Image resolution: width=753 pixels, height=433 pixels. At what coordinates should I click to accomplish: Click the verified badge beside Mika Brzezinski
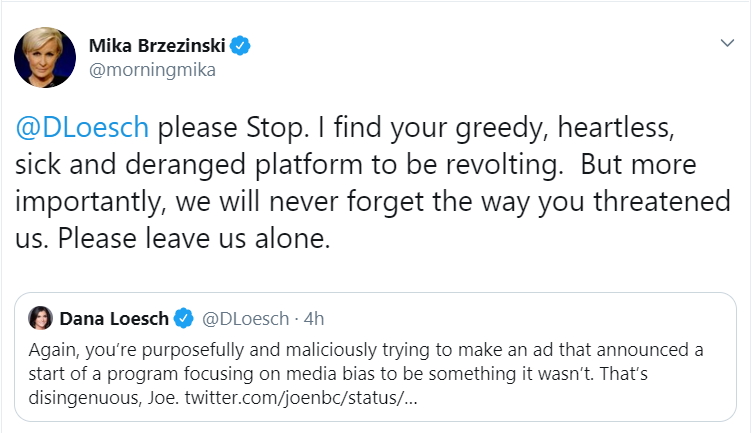click(240, 46)
